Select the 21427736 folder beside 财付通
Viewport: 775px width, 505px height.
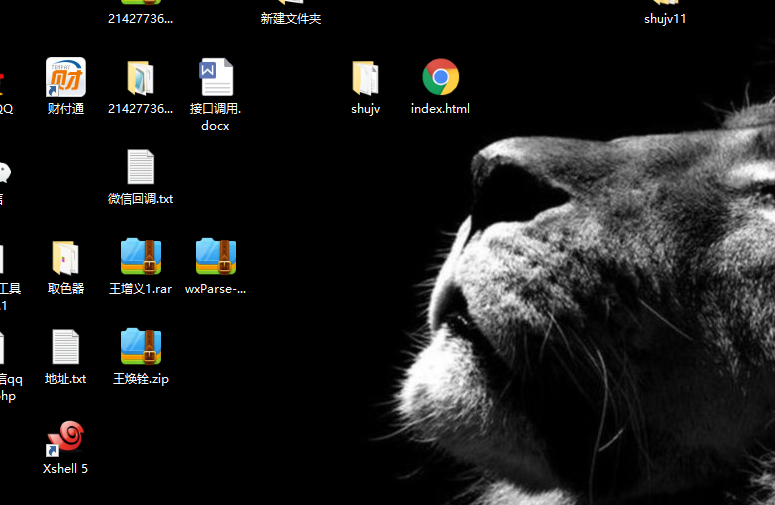pyautogui.click(x=140, y=78)
